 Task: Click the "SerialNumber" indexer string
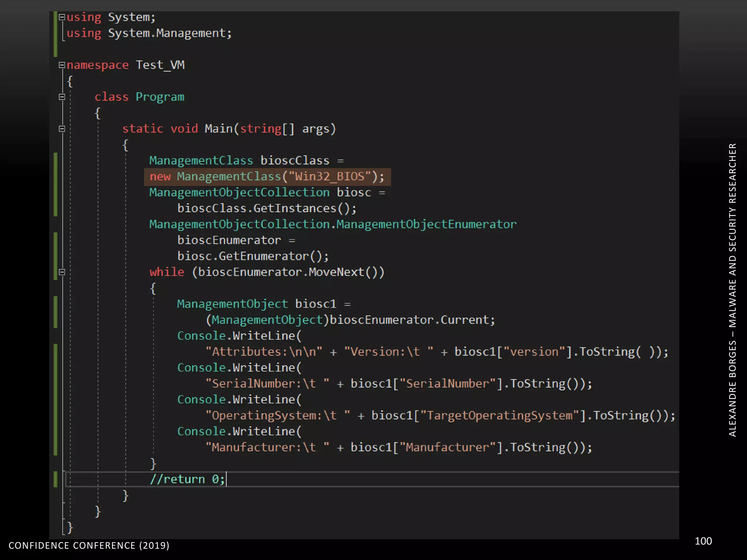[x=448, y=384]
